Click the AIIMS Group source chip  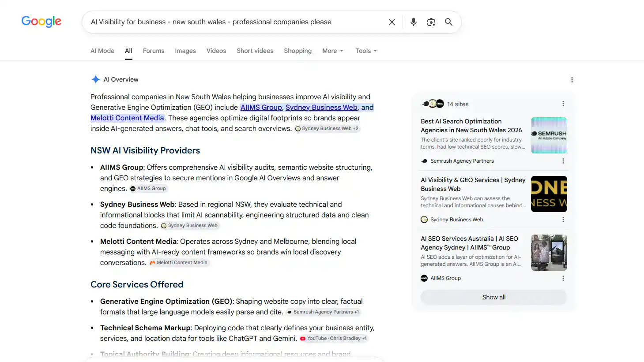pyautogui.click(x=148, y=188)
